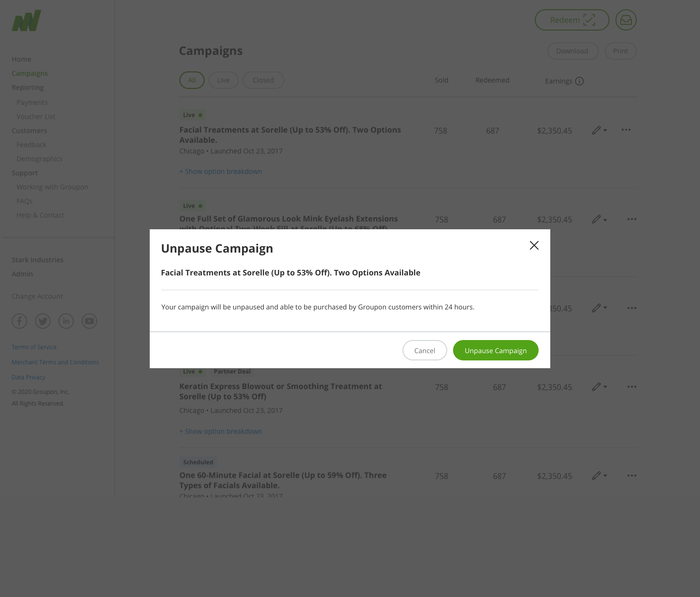This screenshot has width=700, height=597.
Task: Close the Unpause Campaign dialog with the X
Action: pos(534,245)
